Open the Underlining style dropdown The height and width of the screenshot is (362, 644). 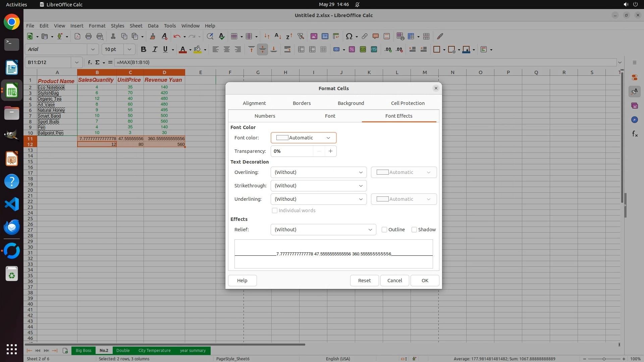[x=318, y=199]
